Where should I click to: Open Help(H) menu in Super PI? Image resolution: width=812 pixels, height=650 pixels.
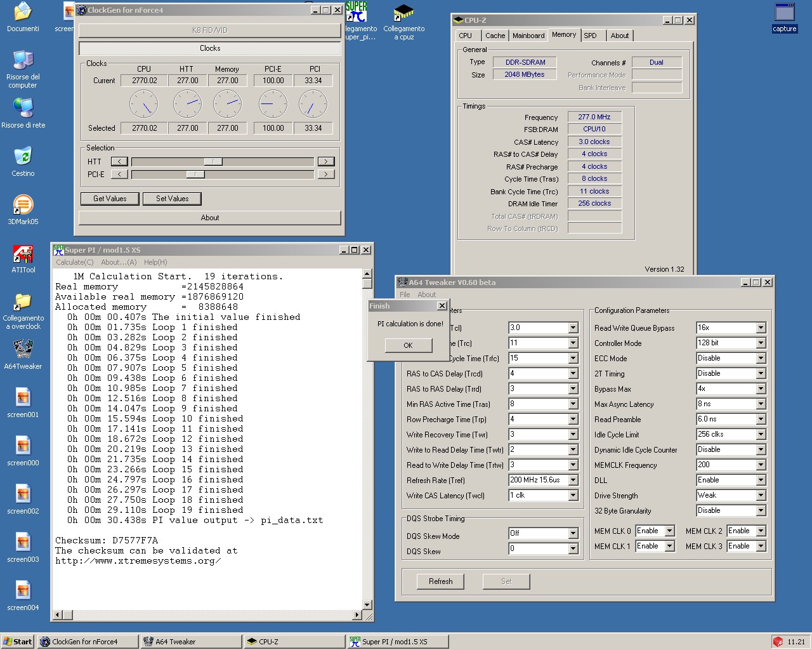[155, 262]
